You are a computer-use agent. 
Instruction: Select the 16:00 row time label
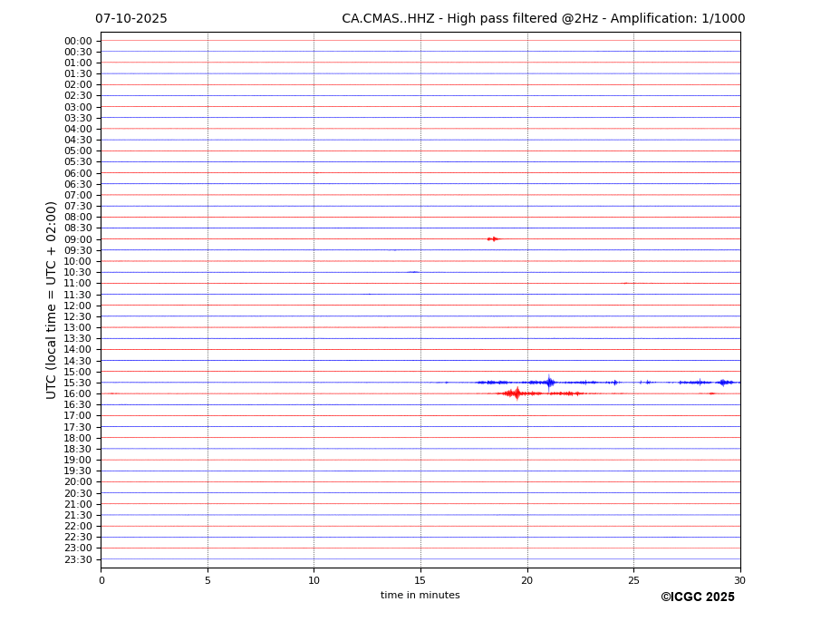click(78, 393)
